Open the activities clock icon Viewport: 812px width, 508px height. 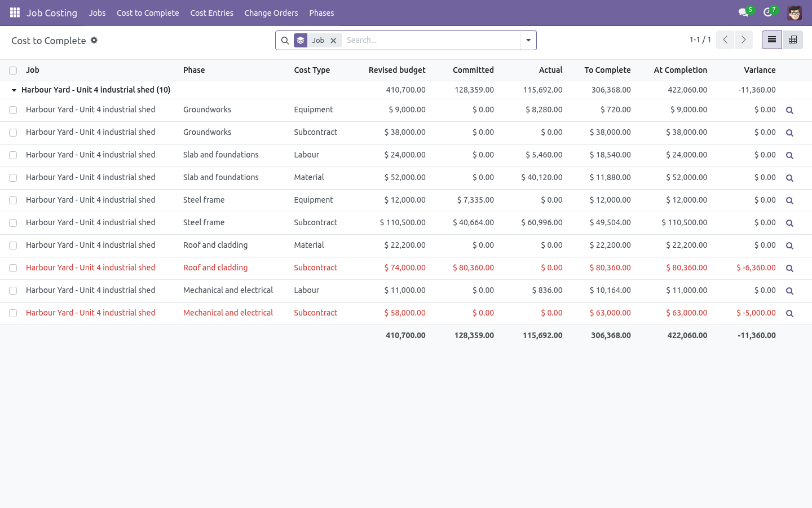coord(767,12)
